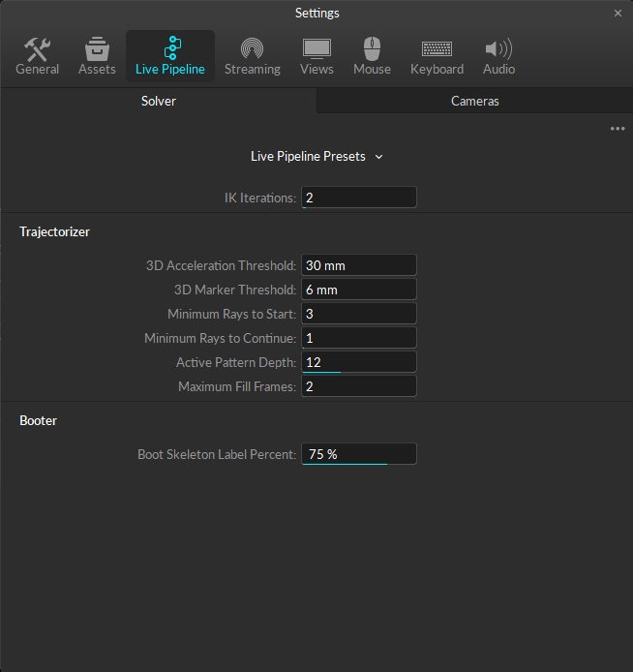
Task: Close the Settings window
Action: tap(618, 14)
